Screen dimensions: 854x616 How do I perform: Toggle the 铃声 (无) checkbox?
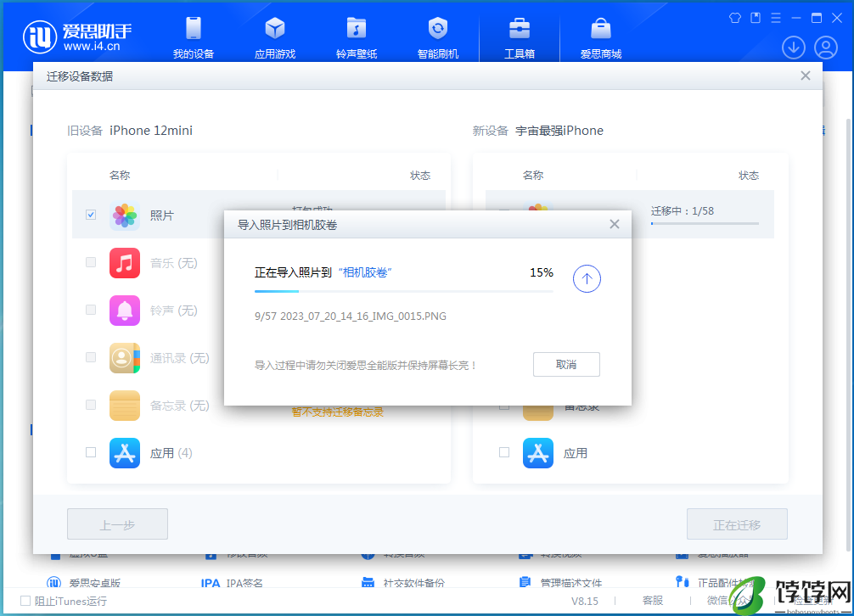(91, 310)
